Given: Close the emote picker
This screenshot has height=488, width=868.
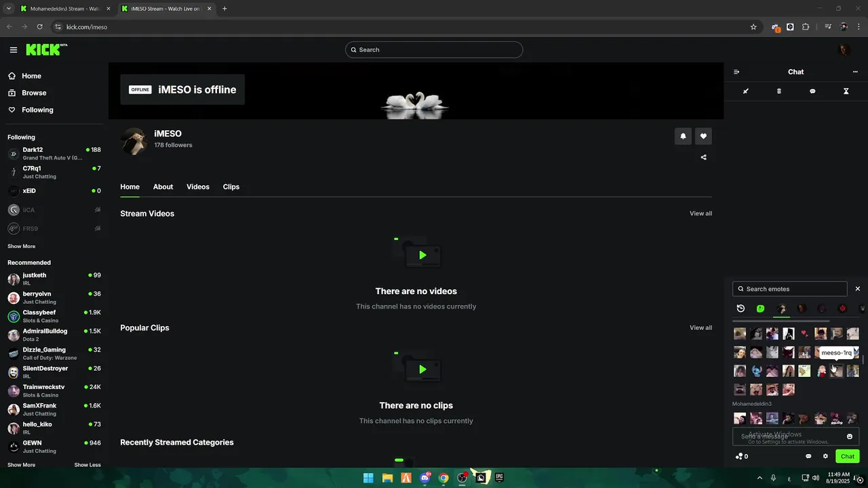Looking at the screenshot, I should pyautogui.click(x=858, y=289).
